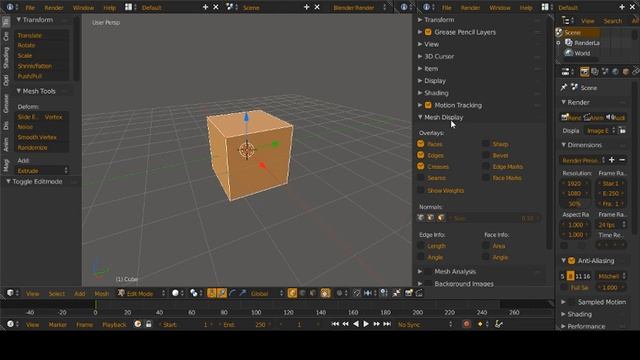Select vertex select mode icon
Viewport: 640px width, 360px height.
(292, 293)
